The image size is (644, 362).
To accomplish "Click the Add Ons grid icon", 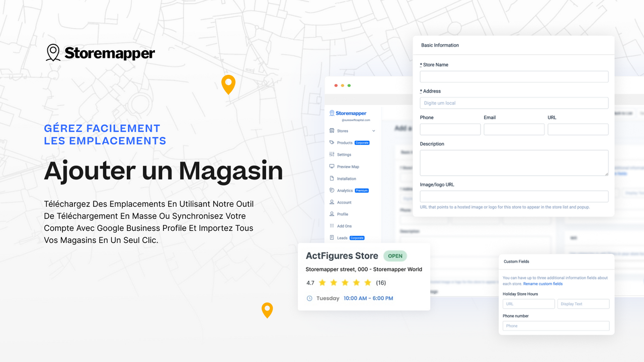I will tap(332, 226).
